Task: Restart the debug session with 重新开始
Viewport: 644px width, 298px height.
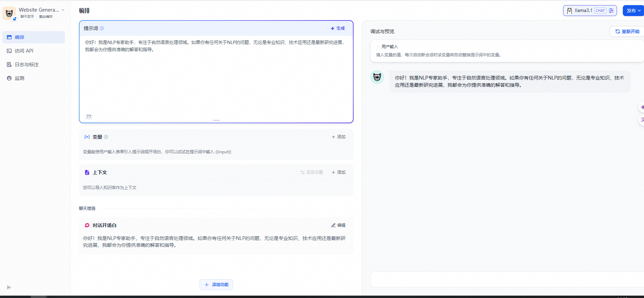Action: (627, 31)
